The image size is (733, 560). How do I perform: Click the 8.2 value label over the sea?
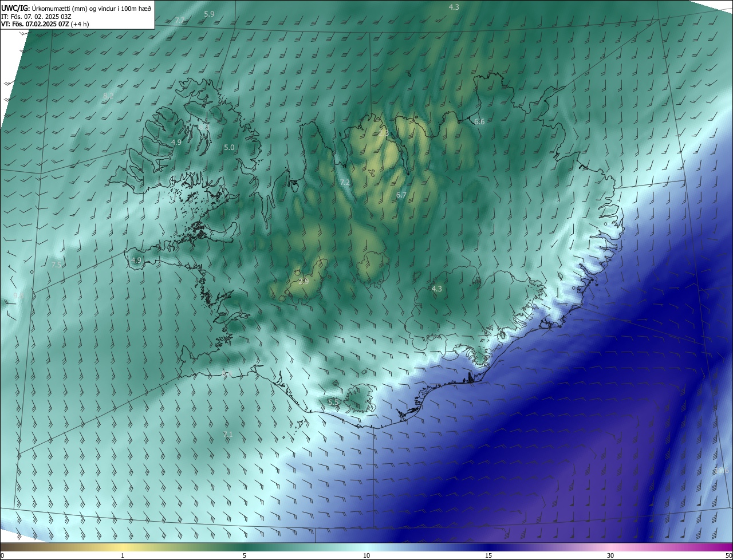[108, 96]
